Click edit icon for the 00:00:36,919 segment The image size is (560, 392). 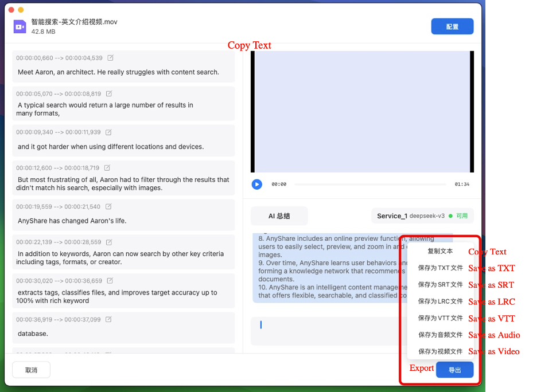[x=110, y=319]
